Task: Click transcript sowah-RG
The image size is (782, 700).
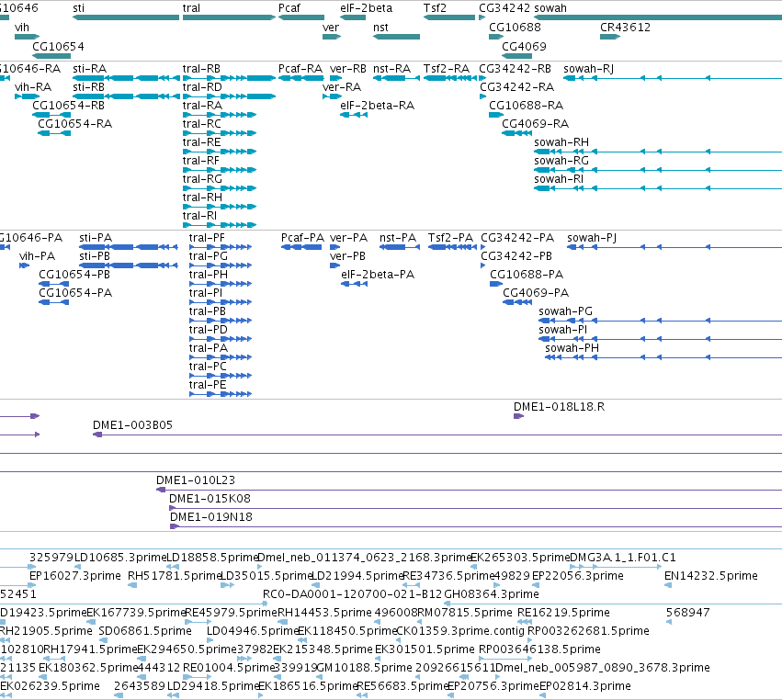Action: tap(658, 170)
